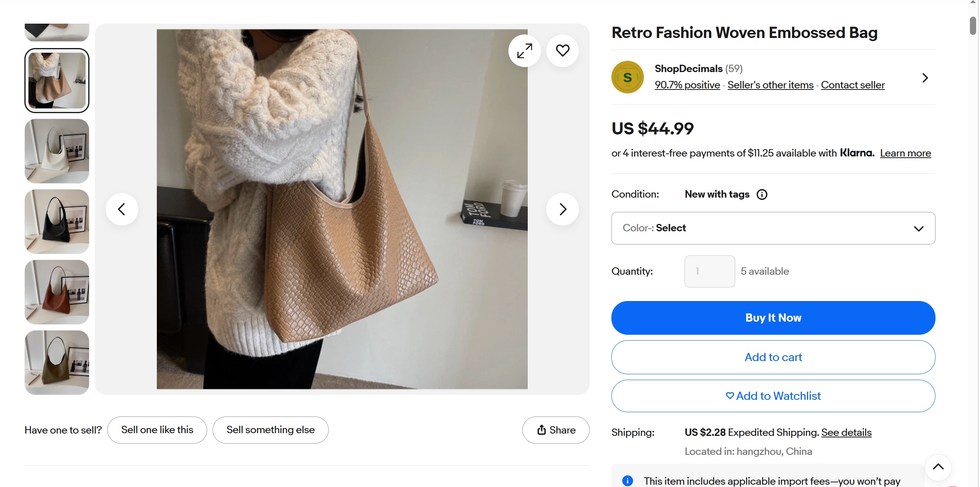Image resolution: width=980 pixels, height=487 pixels.
Task: Select the white bag thumbnail
Action: [57, 151]
